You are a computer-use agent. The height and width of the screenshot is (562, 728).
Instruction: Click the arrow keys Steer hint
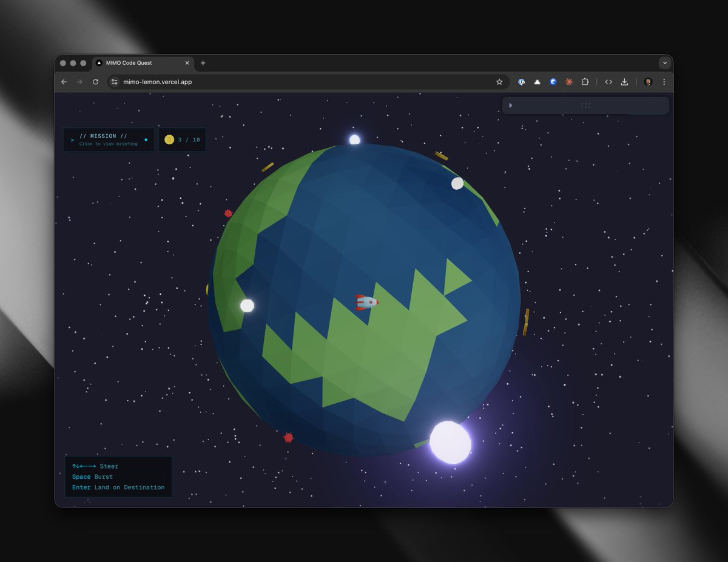click(x=95, y=466)
